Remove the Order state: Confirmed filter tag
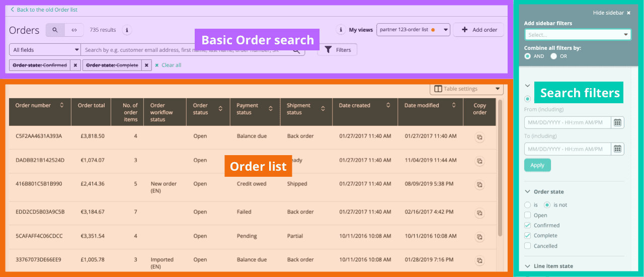This screenshot has height=277, width=644. (x=75, y=65)
